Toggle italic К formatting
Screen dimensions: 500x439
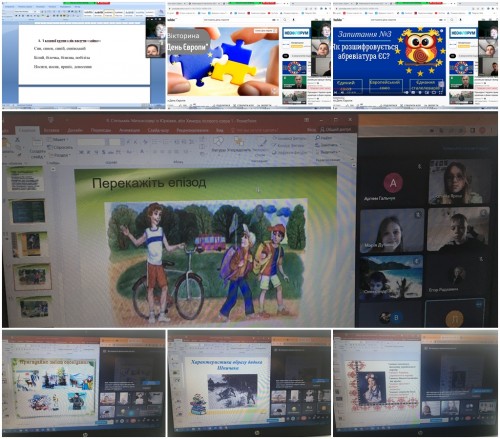click(88, 152)
